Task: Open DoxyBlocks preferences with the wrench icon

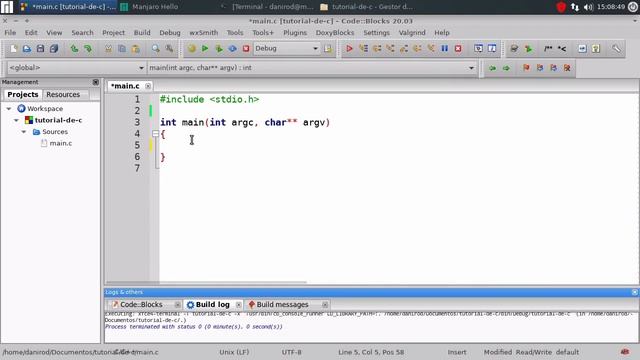Action: 616,49
